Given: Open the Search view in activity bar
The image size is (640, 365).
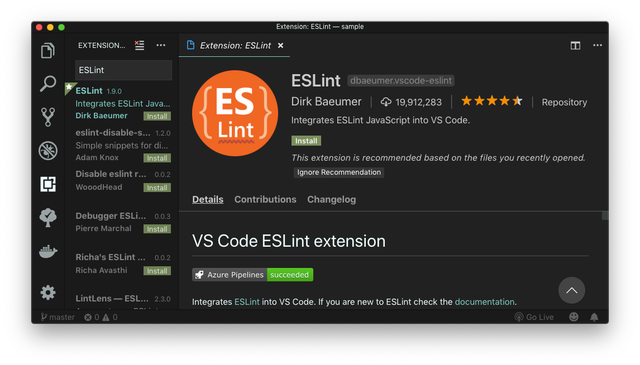Looking at the screenshot, I should click(x=48, y=84).
